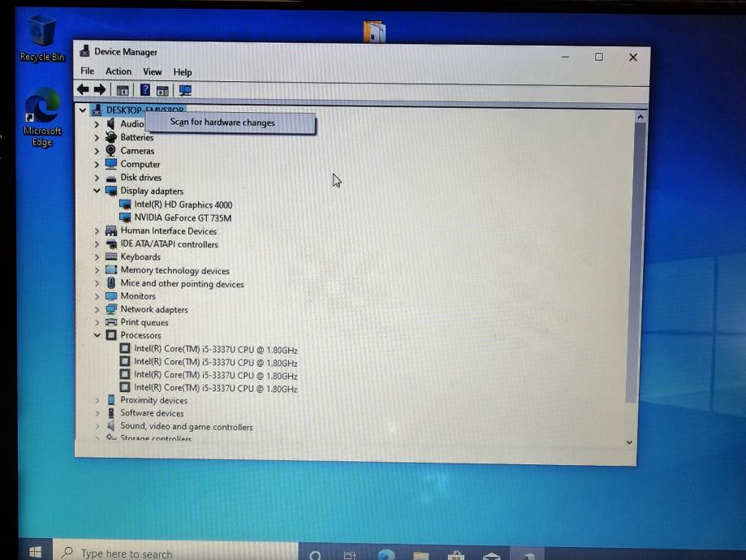Click the device tree vertical scrollbar thumb
The width and height of the screenshot is (746, 560).
pyautogui.click(x=635, y=261)
